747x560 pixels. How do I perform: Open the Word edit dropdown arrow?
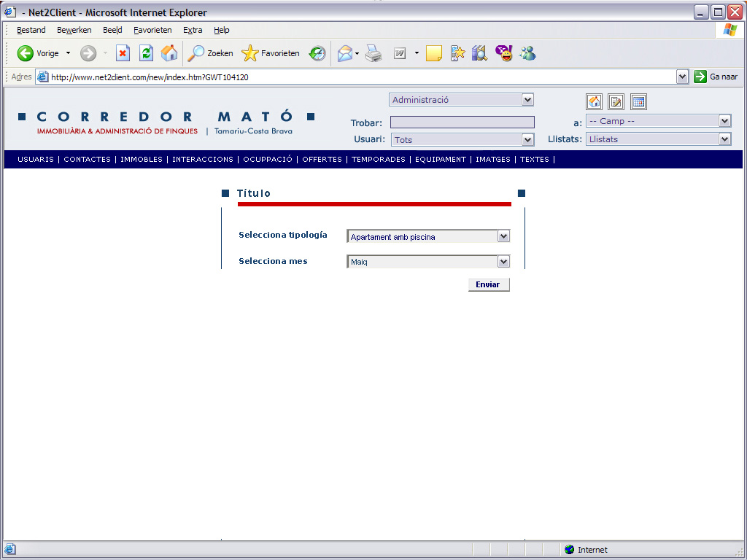pos(417,53)
